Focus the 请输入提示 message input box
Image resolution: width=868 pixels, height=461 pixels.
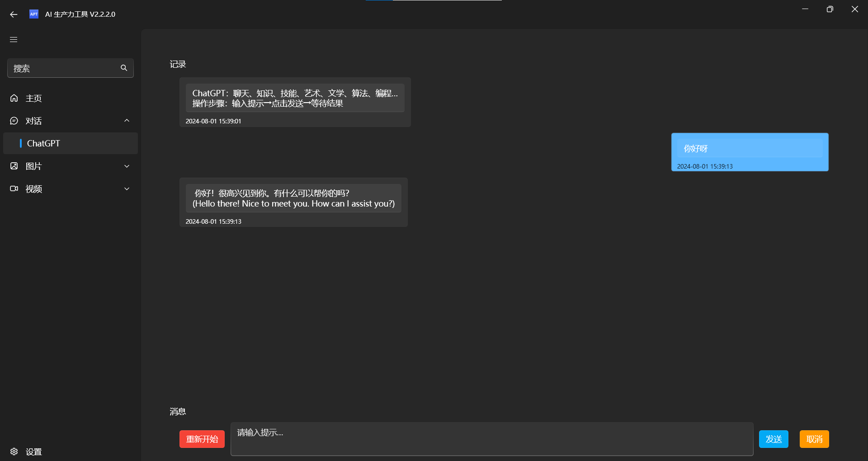coord(491,439)
